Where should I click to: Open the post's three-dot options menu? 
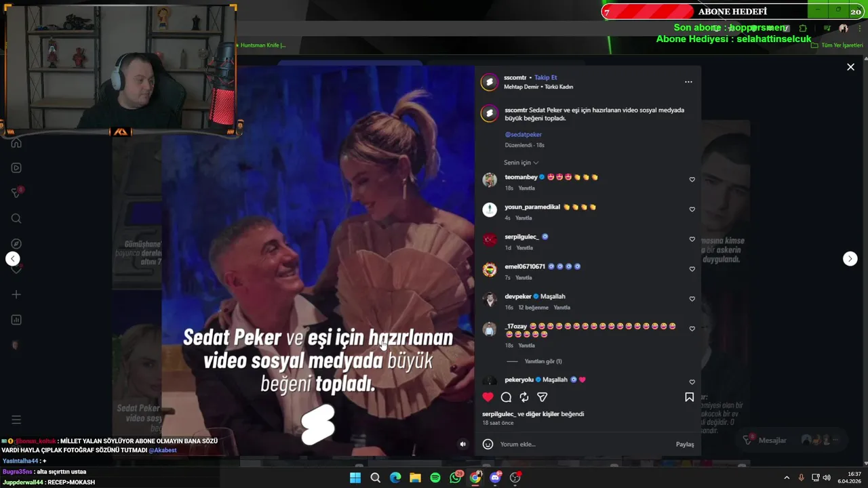point(688,82)
